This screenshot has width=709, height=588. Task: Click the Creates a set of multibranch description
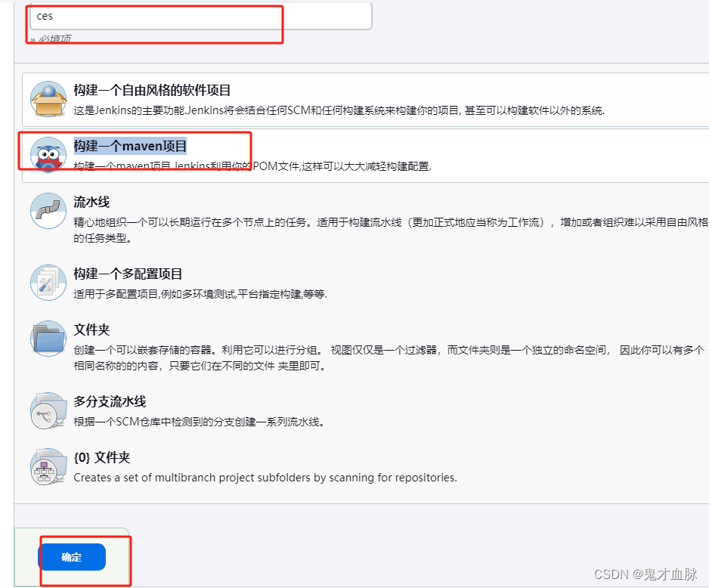point(265,478)
